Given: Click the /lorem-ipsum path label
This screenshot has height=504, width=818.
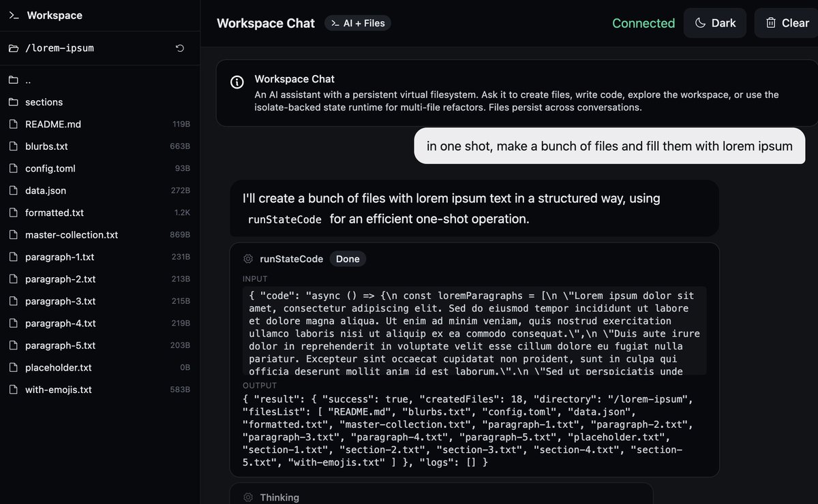Looking at the screenshot, I should [x=59, y=48].
